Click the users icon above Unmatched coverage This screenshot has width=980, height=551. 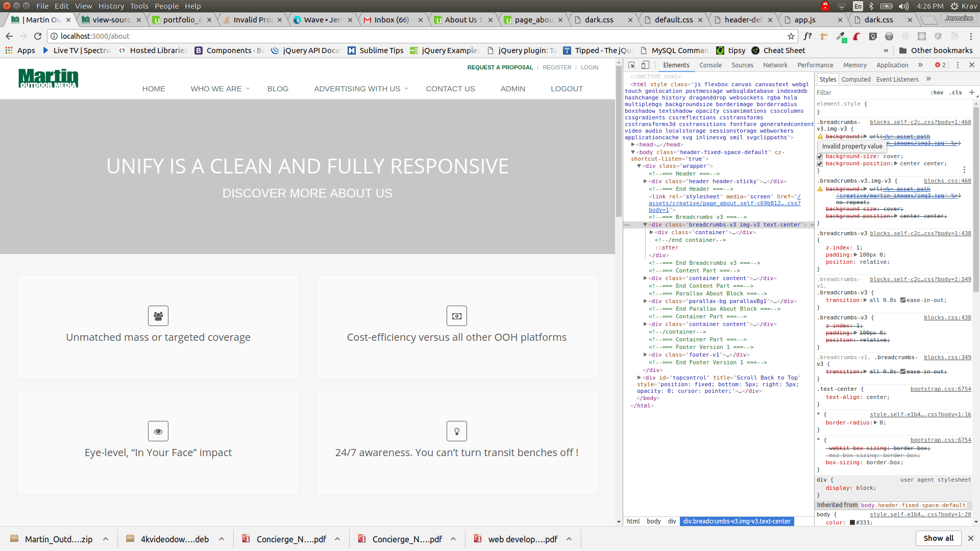[x=158, y=316]
